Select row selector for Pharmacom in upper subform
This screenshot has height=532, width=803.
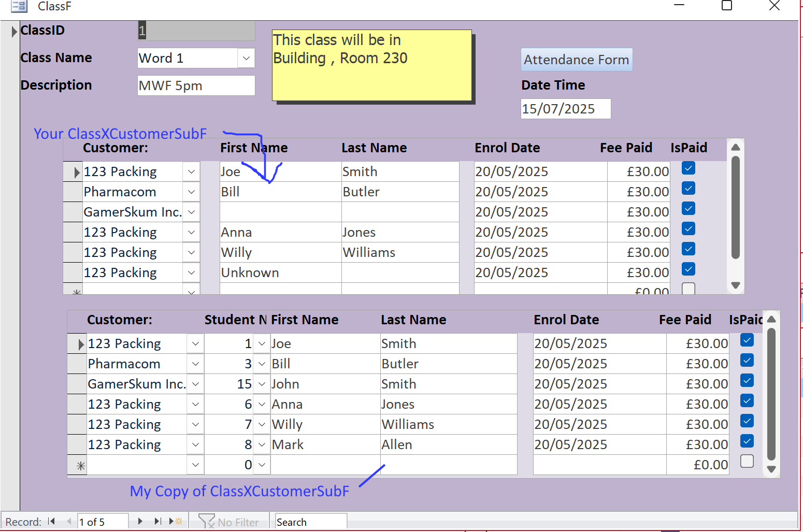coord(73,192)
